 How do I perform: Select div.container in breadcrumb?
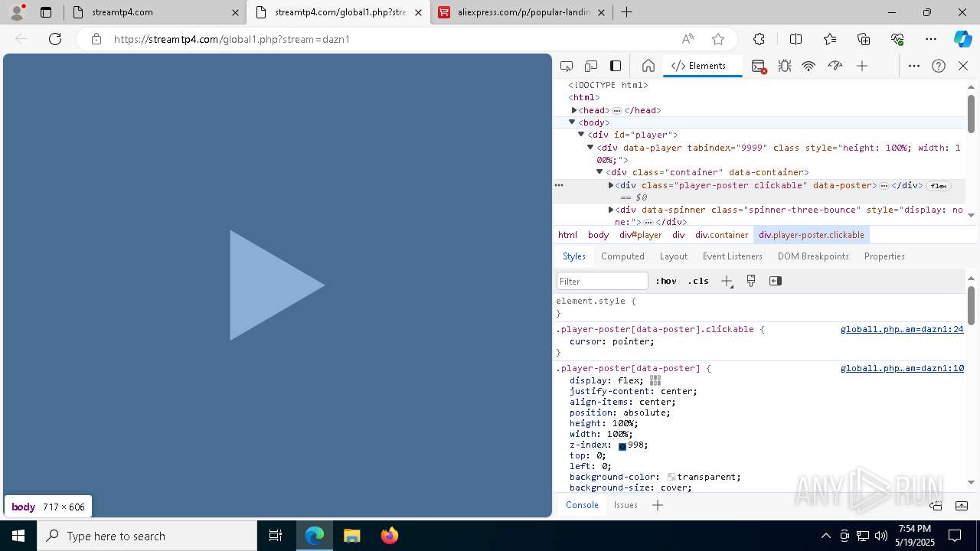[721, 235]
